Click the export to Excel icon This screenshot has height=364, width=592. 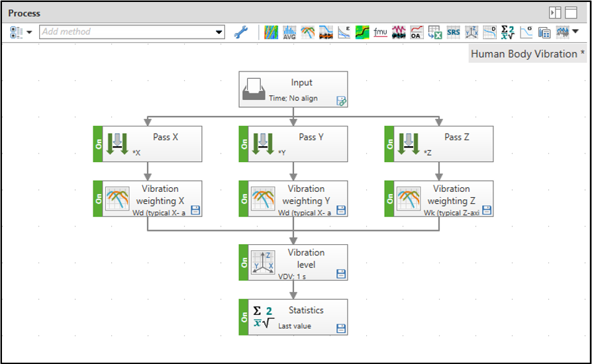tap(435, 32)
